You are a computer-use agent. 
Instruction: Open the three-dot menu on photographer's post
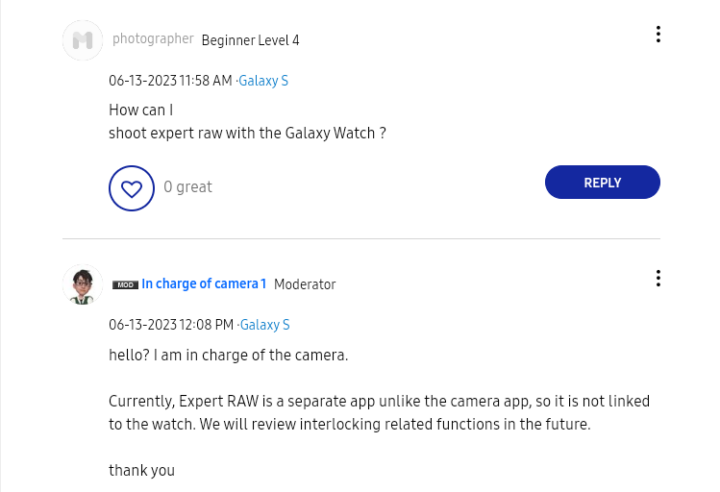658,34
